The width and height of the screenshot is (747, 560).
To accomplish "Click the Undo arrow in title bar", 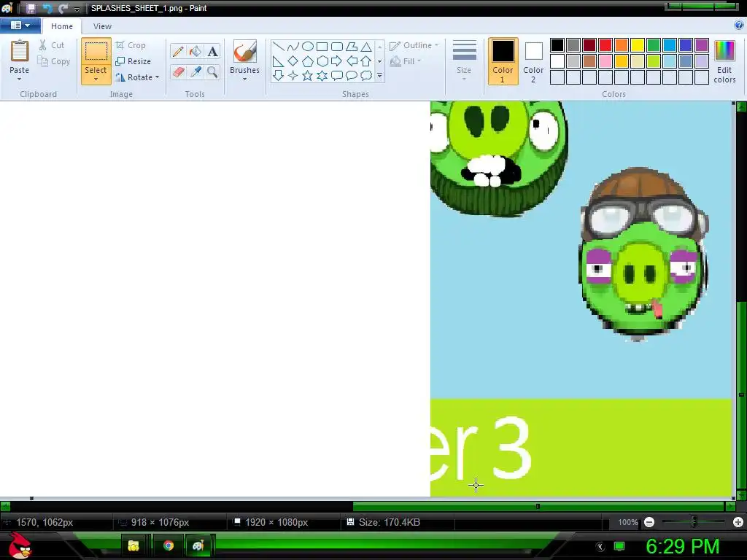I will tap(47, 8).
